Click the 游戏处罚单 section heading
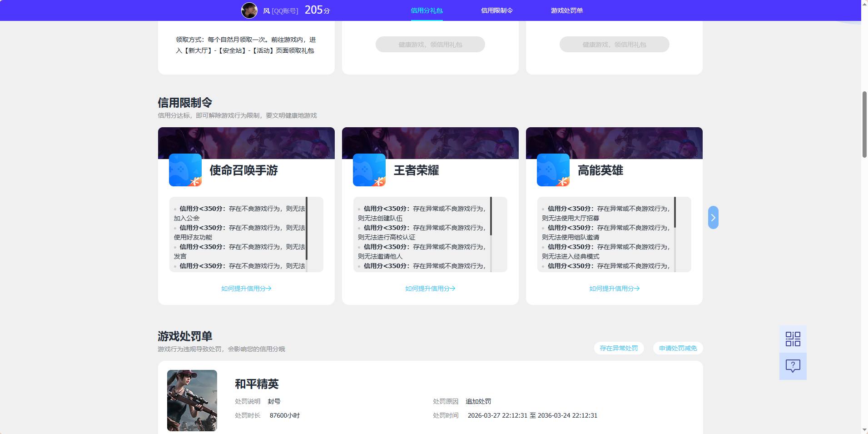The image size is (868, 434). [185, 336]
